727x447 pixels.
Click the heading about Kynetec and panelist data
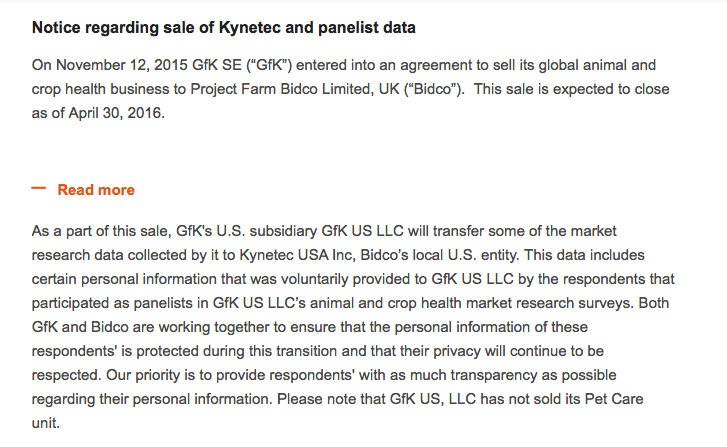[x=224, y=27]
